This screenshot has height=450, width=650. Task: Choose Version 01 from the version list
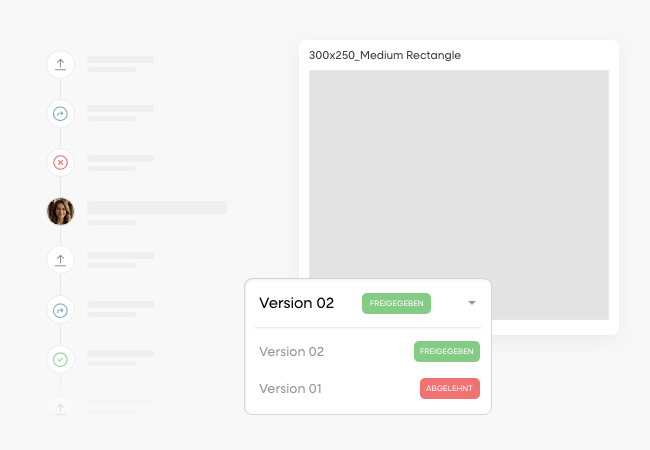[290, 389]
